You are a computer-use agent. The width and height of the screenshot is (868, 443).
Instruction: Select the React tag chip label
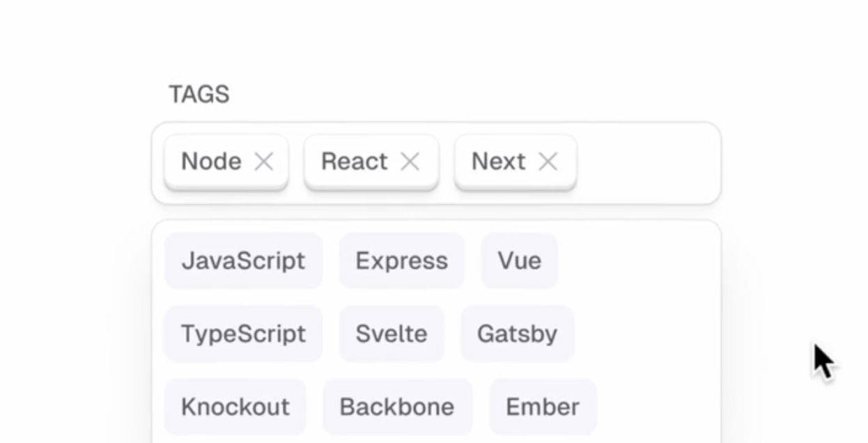pos(354,162)
